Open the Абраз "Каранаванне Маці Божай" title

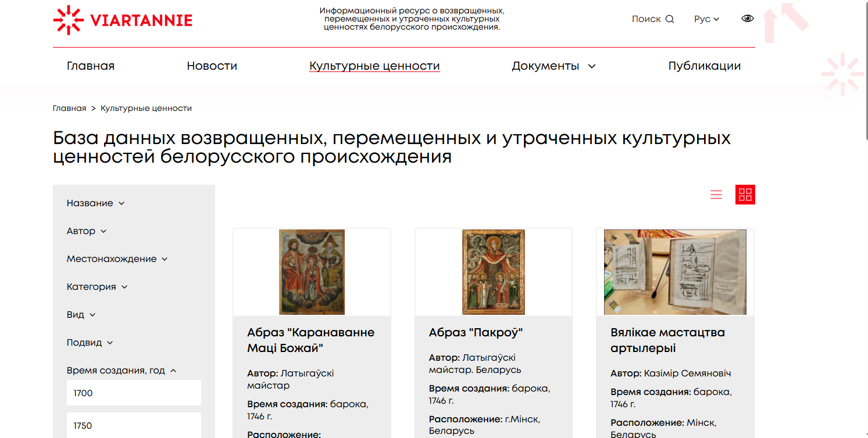point(310,340)
